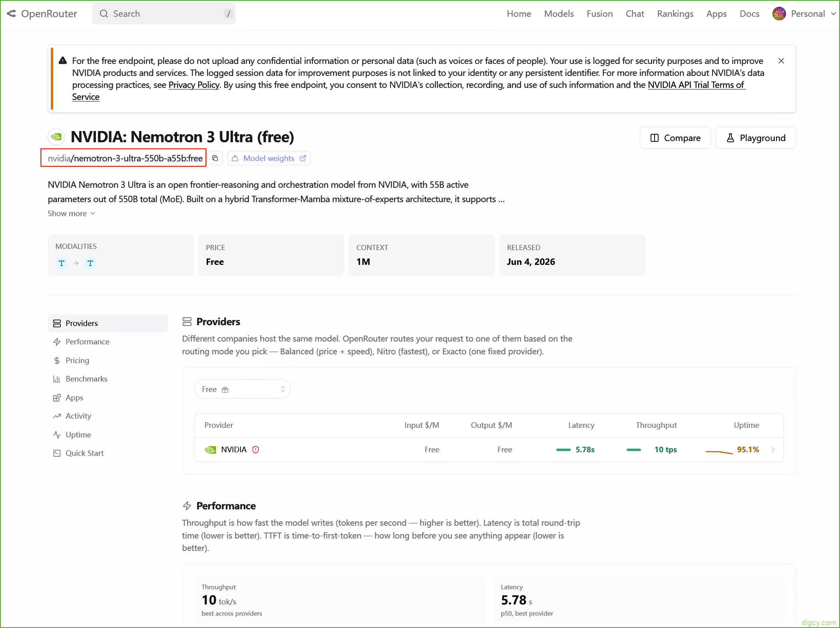Expand NVIDIA provider row chevron
The width and height of the screenshot is (840, 628).
(773, 449)
